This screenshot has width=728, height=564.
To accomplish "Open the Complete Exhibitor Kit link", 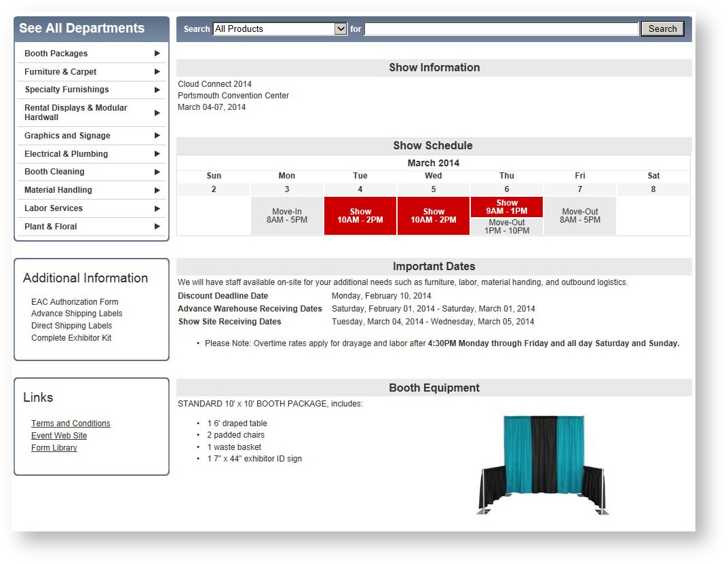I will pyautogui.click(x=71, y=338).
